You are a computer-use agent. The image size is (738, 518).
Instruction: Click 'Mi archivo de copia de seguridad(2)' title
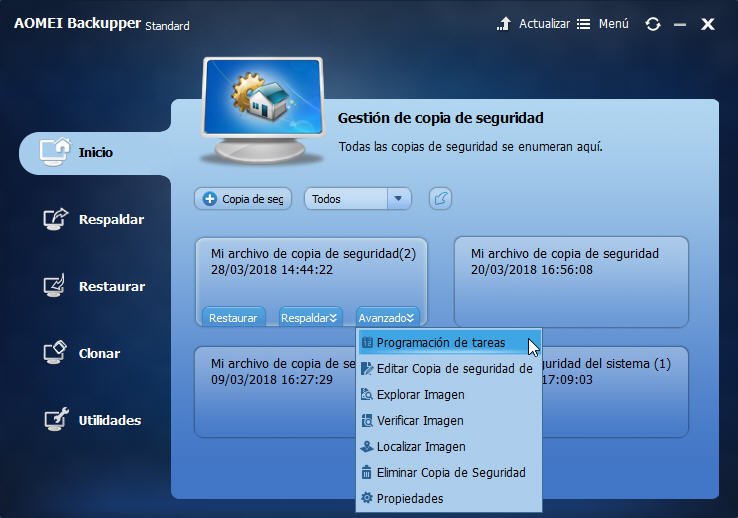coord(313,254)
